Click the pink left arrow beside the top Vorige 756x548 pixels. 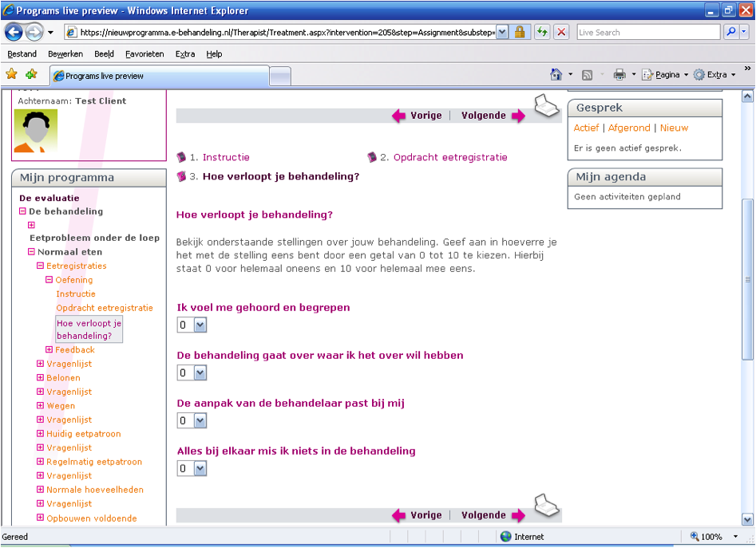[x=398, y=116]
